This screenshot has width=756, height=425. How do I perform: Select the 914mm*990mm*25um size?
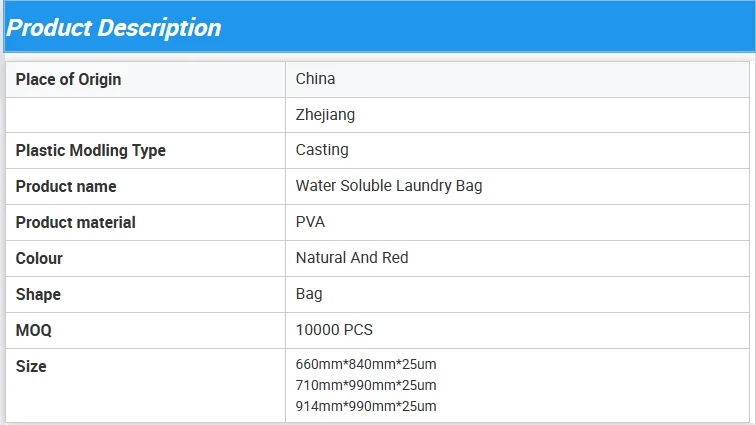366,406
